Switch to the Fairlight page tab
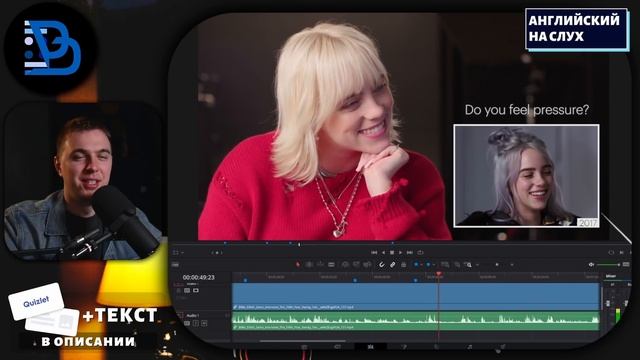640x360 pixels. tap(470, 347)
